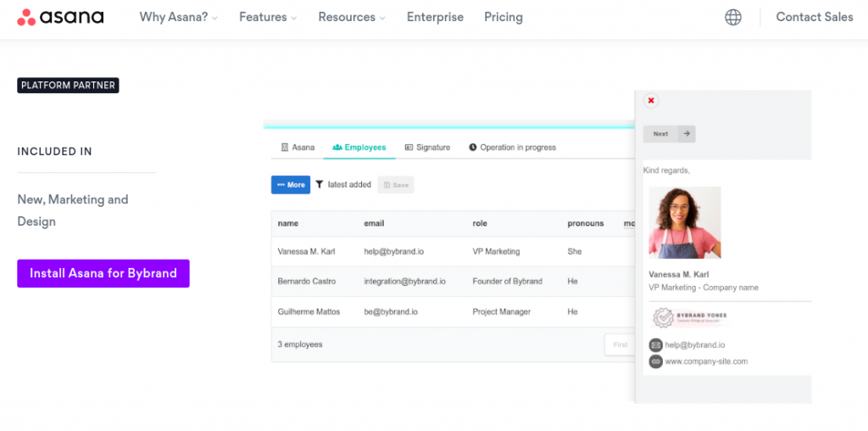Click the Bybrand Yones company logo
868x431 pixels.
(689, 318)
